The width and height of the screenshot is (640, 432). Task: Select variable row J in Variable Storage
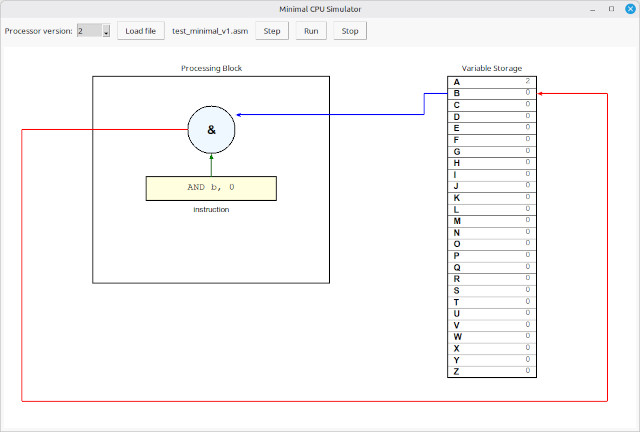(492, 186)
